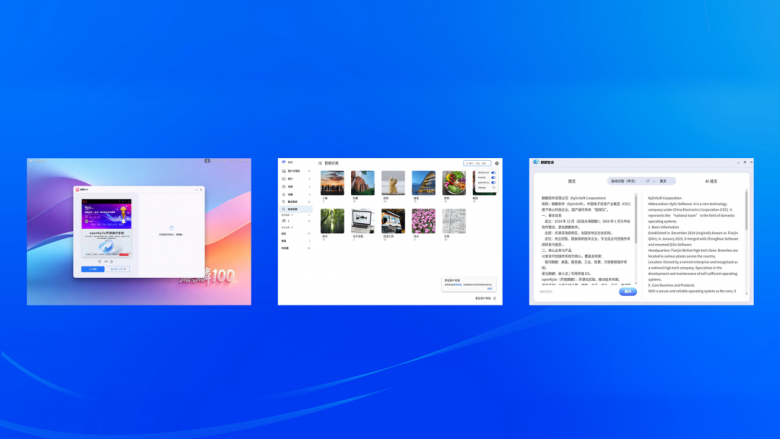Switch to the desktop window with the pink wallpaper

[139, 231]
